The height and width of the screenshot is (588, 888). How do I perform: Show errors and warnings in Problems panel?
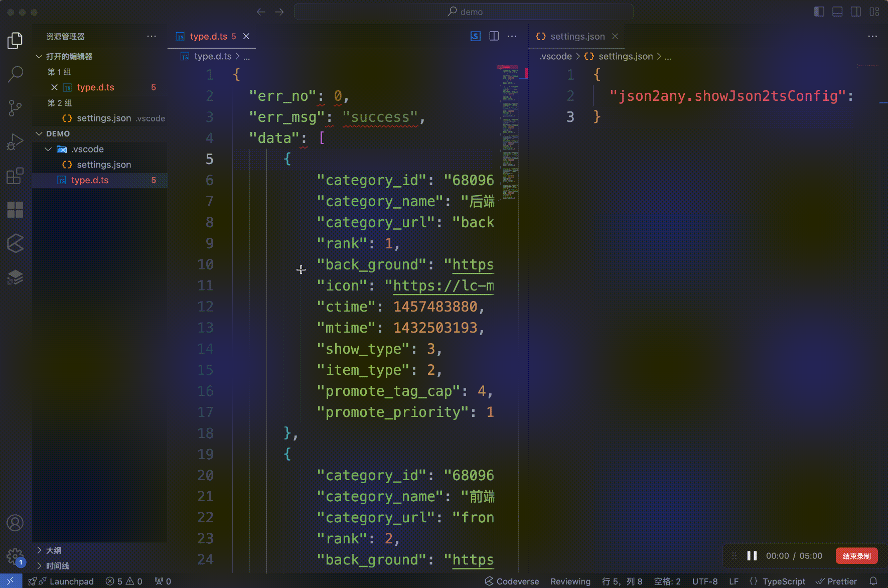pyautogui.click(x=124, y=581)
